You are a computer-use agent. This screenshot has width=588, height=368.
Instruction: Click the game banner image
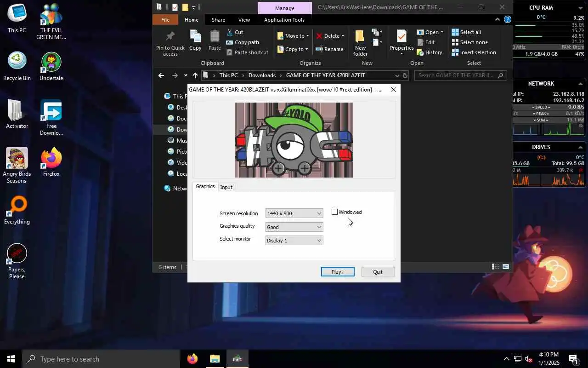coord(294,140)
